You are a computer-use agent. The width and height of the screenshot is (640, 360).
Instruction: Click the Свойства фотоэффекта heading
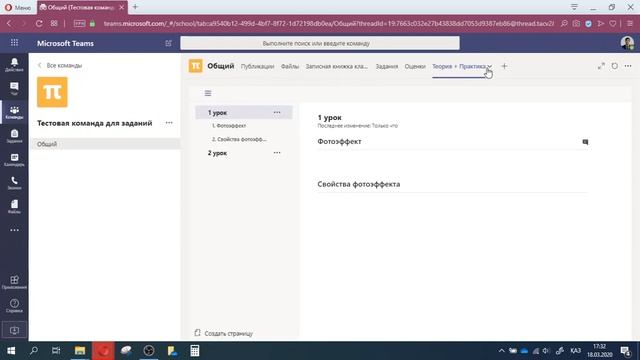(359, 184)
